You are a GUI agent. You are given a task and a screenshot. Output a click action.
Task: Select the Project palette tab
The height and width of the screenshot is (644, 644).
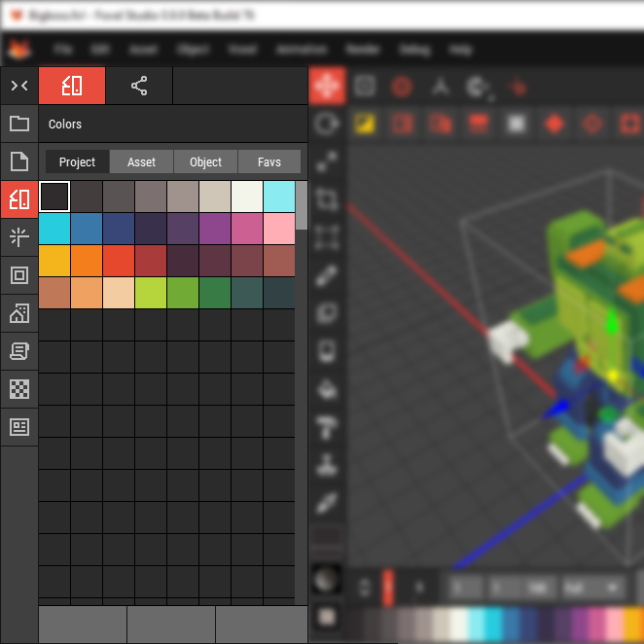tap(77, 162)
